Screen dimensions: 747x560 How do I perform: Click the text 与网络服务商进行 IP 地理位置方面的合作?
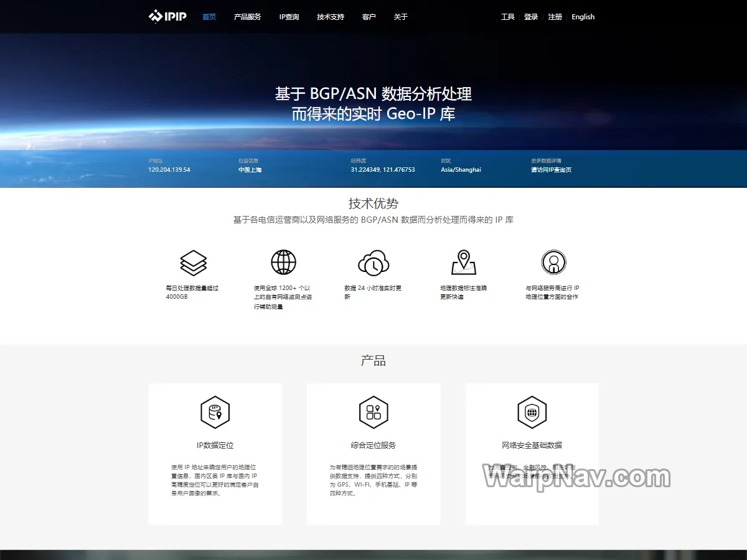(x=552, y=292)
